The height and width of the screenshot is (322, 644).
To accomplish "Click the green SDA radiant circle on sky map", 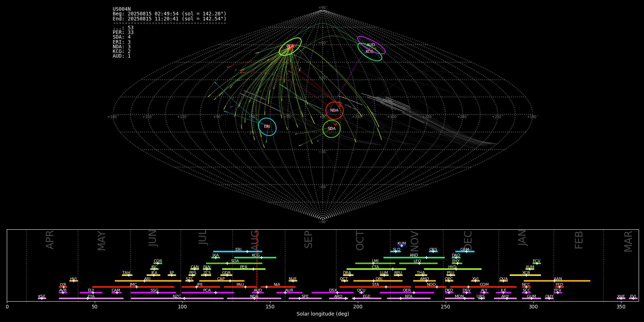I will (x=331, y=129).
